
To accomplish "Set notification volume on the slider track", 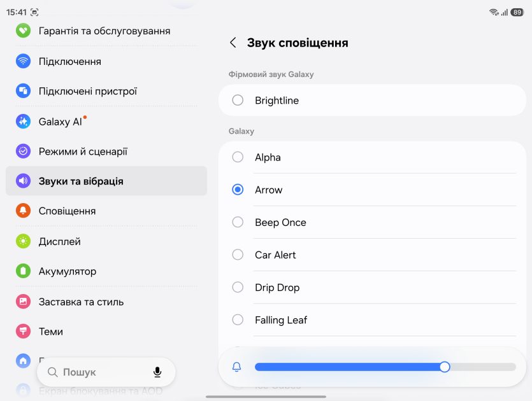I will [385, 367].
